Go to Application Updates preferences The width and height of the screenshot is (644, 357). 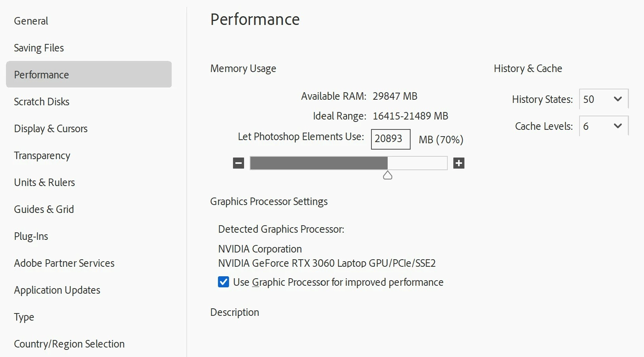point(57,290)
